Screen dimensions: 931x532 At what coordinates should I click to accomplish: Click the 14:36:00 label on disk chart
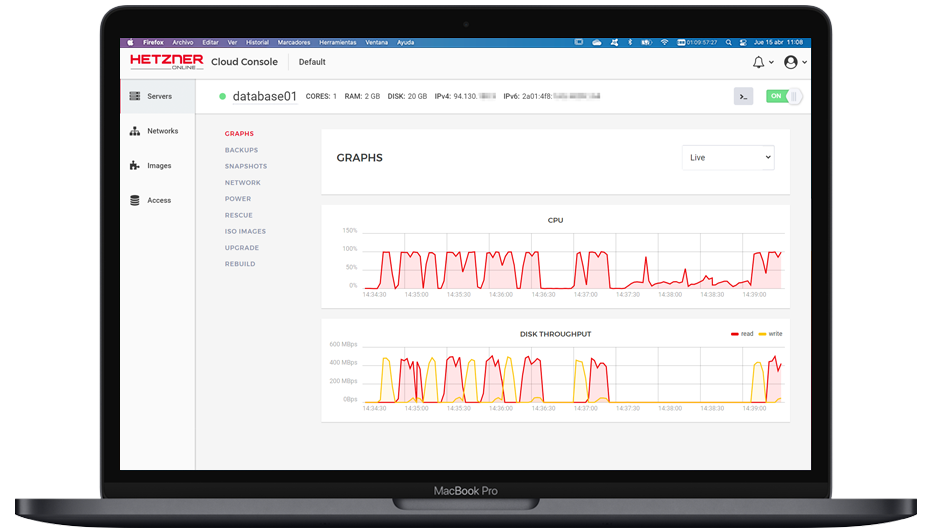click(501, 408)
